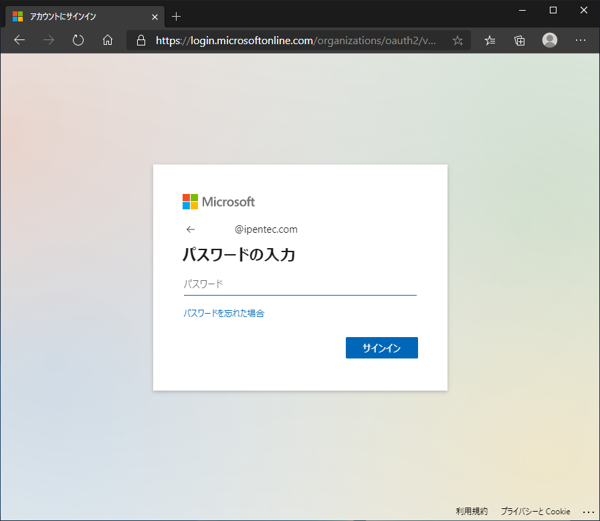
Task: Open the home page via house icon
Action: click(108, 40)
